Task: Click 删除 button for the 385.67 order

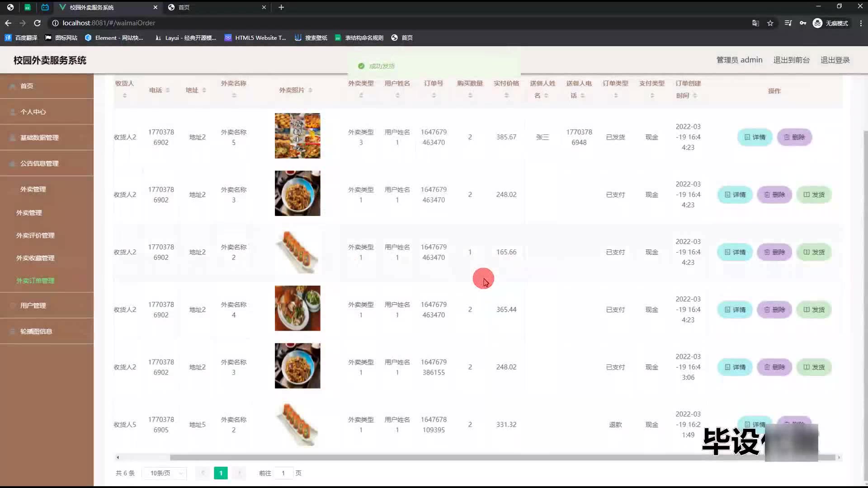Action: point(794,137)
